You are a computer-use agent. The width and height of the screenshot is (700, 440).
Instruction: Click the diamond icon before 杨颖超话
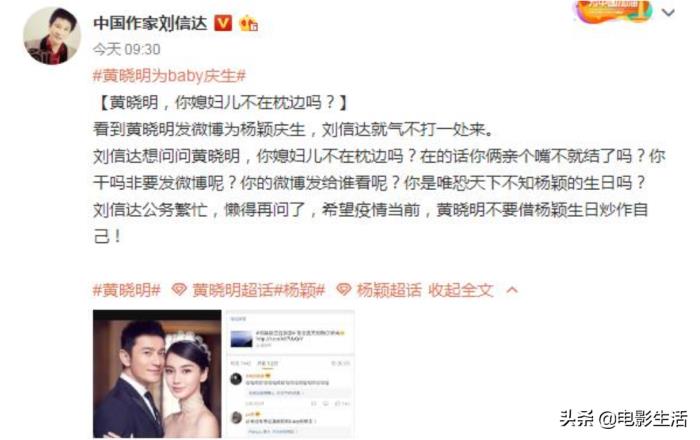click(343, 290)
